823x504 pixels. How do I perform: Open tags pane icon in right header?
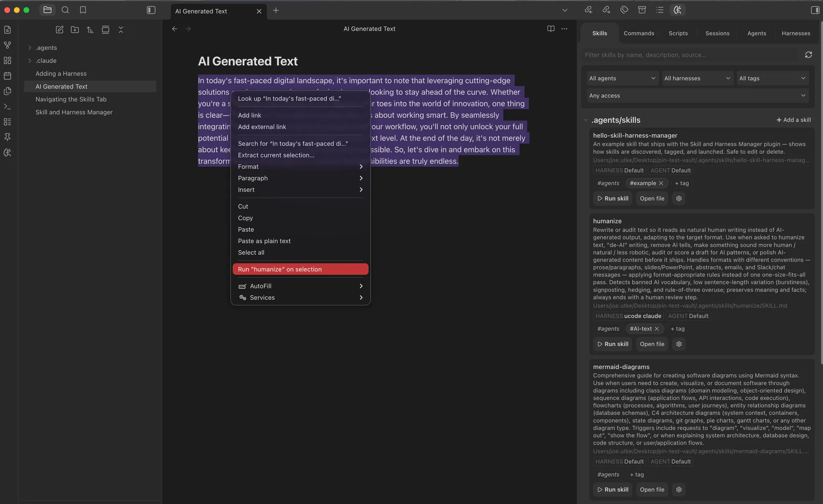[x=624, y=10]
